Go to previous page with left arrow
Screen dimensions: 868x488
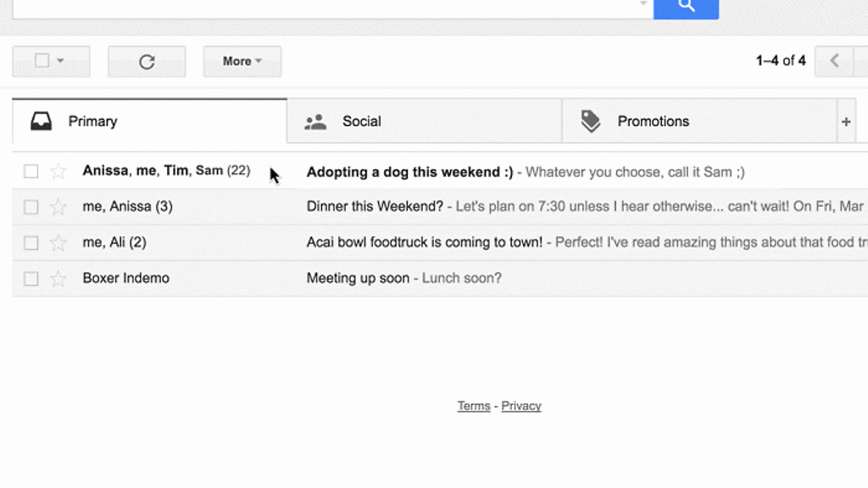tap(834, 61)
